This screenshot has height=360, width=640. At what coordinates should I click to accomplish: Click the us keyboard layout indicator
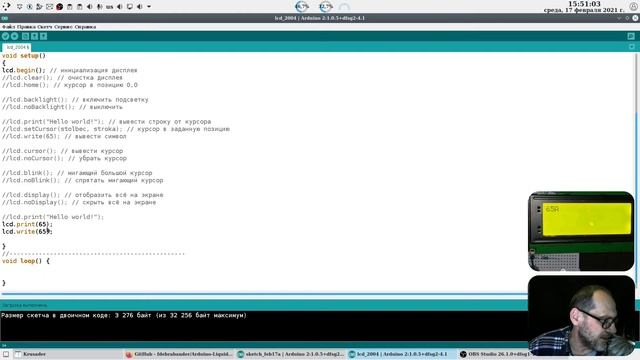coord(109,7)
